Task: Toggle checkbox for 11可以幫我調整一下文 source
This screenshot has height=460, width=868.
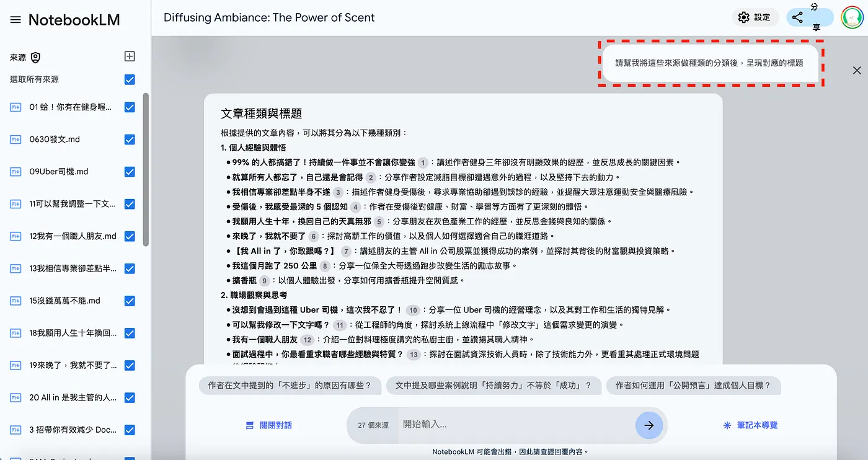Action: coord(130,204)
